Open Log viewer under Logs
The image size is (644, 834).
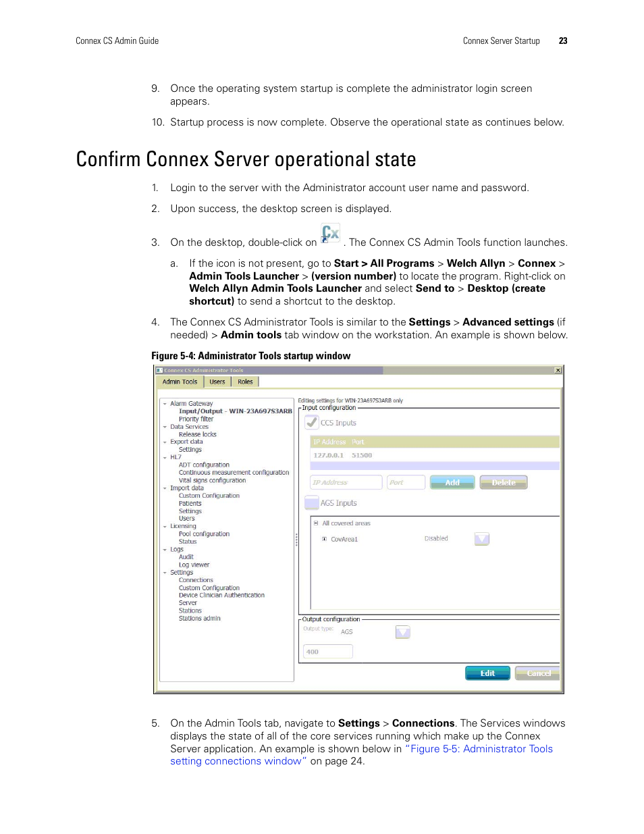click(194, 565)
